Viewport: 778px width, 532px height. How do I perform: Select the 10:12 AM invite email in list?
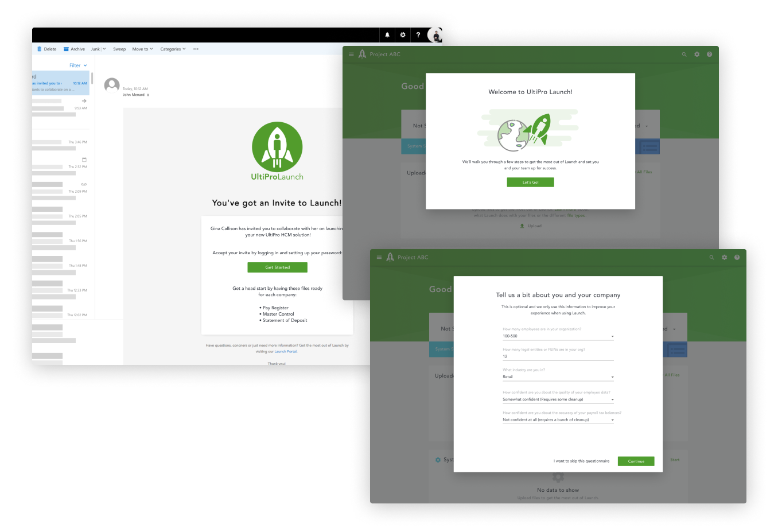[60, 83]
